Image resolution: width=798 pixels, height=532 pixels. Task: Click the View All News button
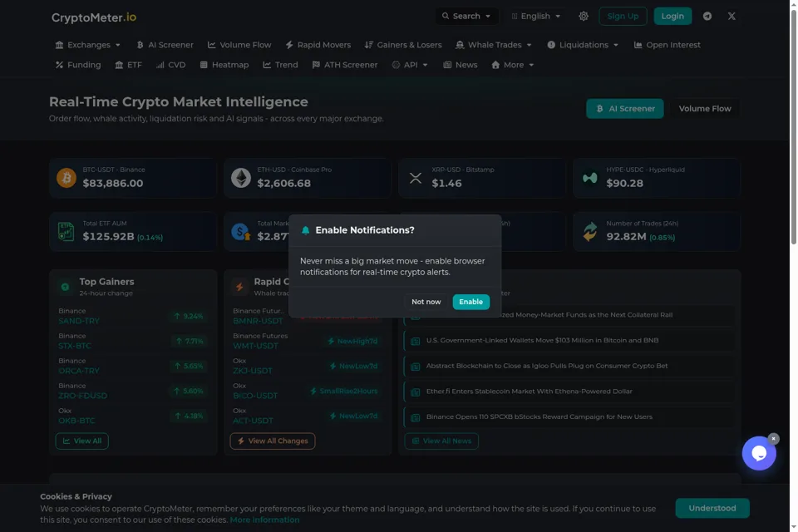(x=441, y=441)
